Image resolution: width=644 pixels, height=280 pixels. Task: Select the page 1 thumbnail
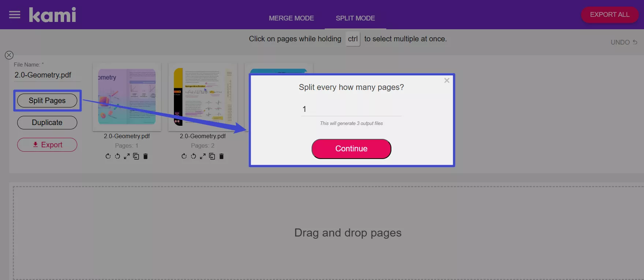(127, 97)
